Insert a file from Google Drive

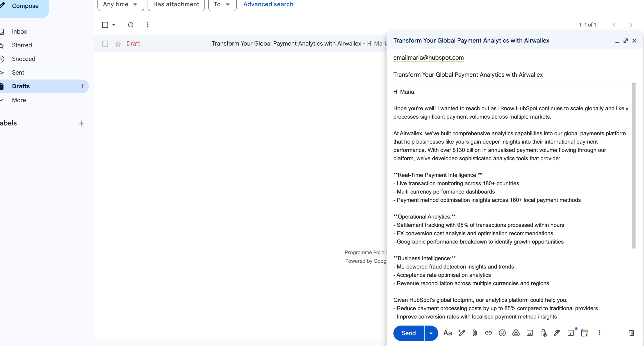click(516, 333)
